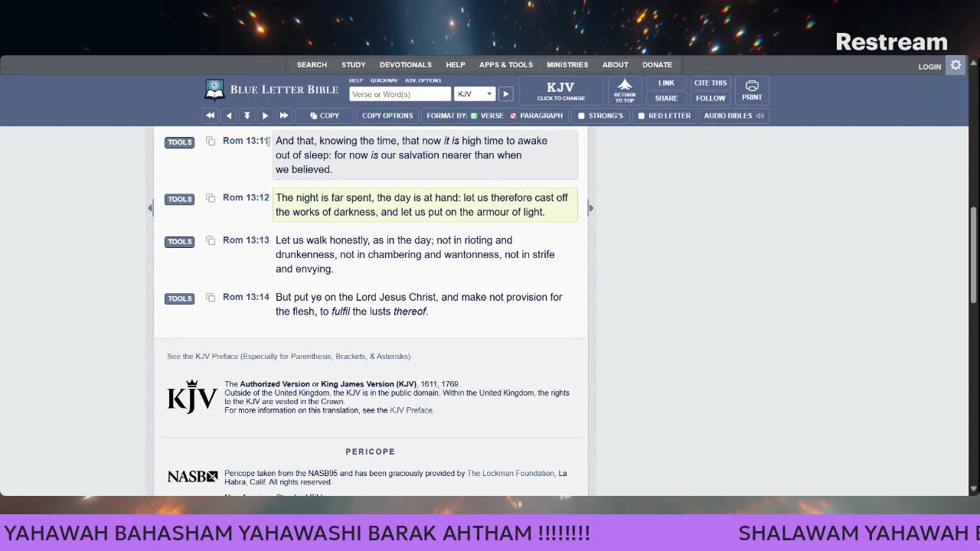Screen dimensions: 980x551
Task: Click Adv. Options link above search
Action: 423,80
